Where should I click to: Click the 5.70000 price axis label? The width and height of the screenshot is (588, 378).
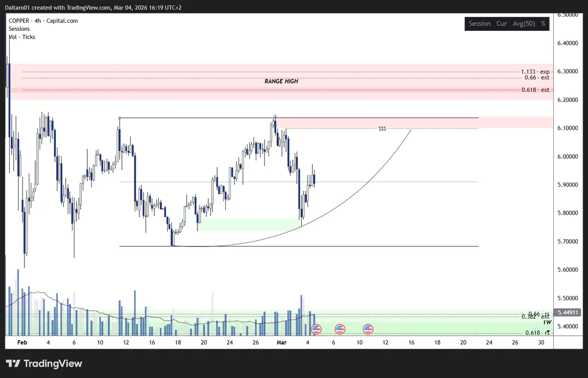pyautogui.click(x=568, y=242)
